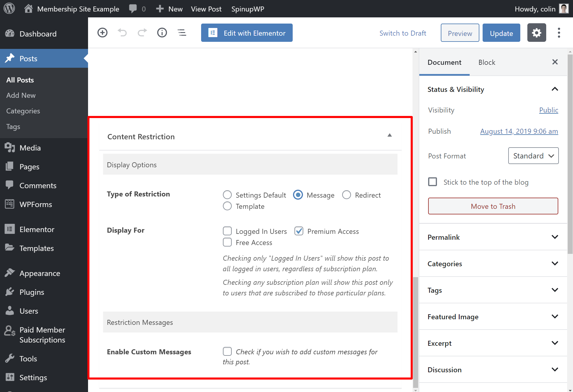Open Tags under Posts menu
573x392 pixels.
(13, 126)
